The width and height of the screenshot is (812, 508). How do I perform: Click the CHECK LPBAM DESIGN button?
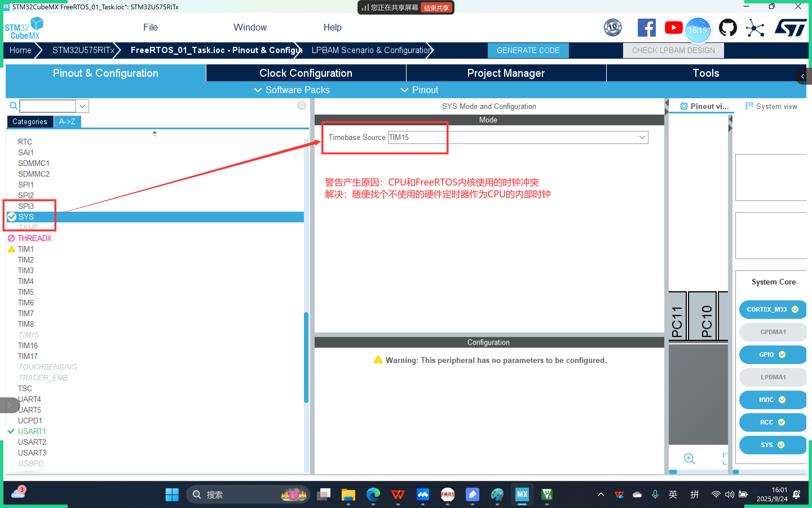pos(673,51)
